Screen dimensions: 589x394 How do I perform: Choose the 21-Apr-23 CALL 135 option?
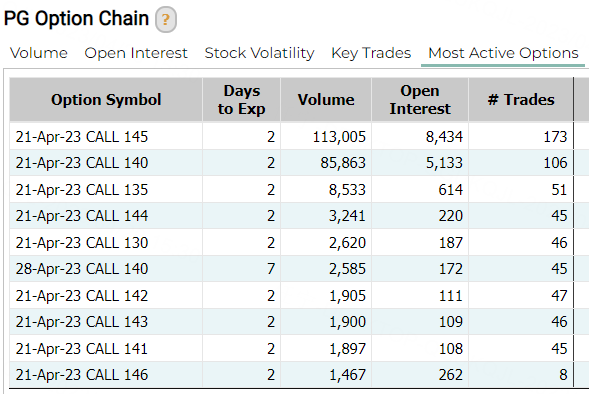[x=82, y=190]
